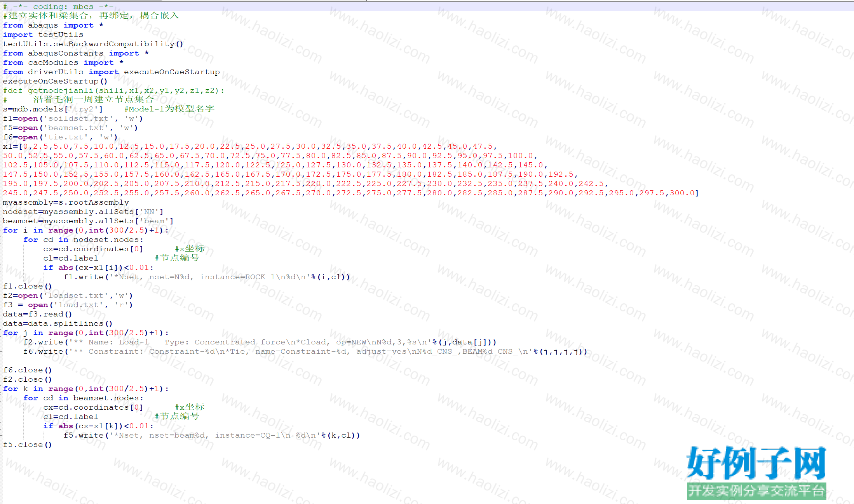Click the value '300.0]' ending the x1 list
This screenshot has width=854, height=504.
(684, 193)
